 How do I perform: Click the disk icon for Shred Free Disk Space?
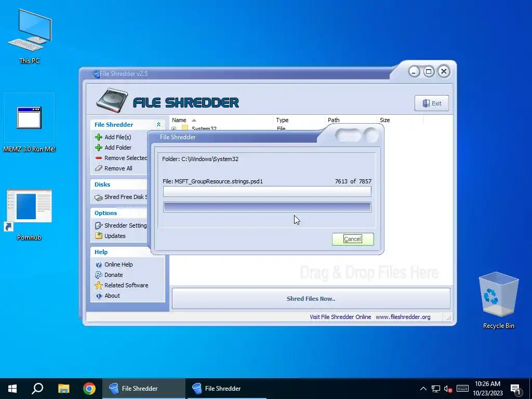tap(99, 197)
